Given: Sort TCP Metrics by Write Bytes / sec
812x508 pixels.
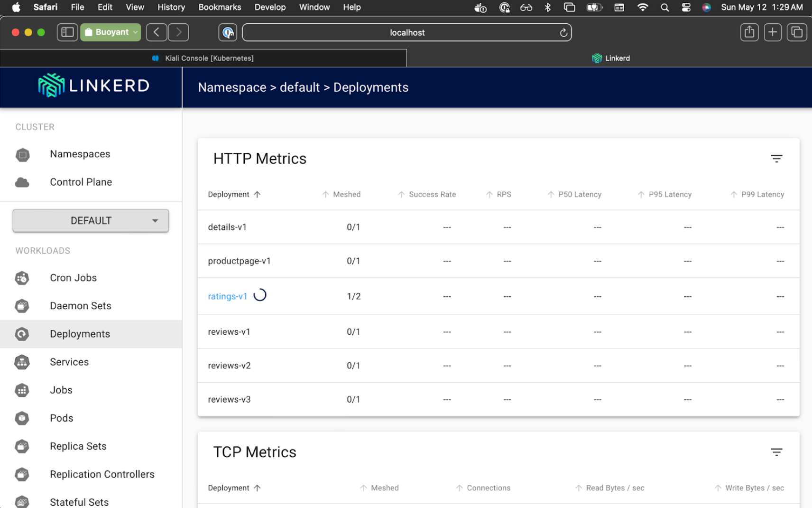Looking at the screenshot, I should point(749,488).
